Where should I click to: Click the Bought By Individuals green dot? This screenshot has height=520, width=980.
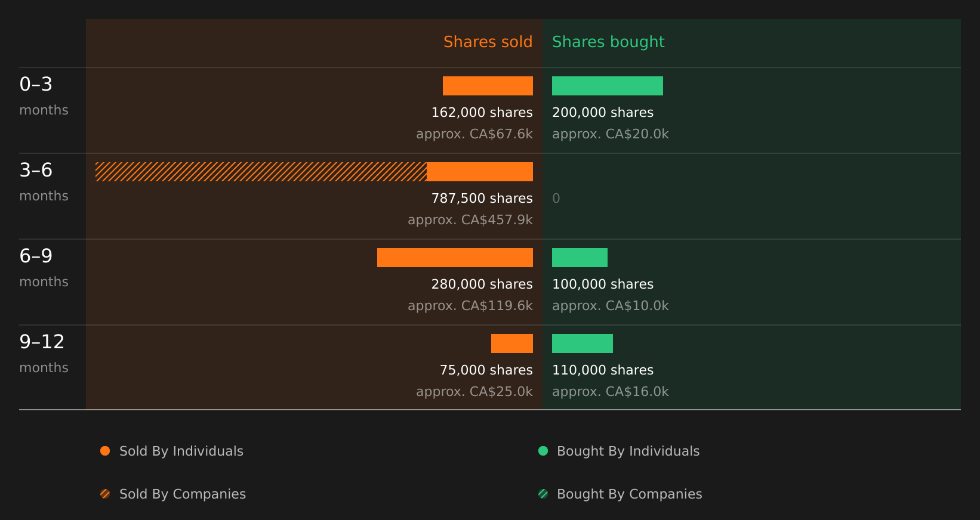pyautogui.click(x=543, y=451)
